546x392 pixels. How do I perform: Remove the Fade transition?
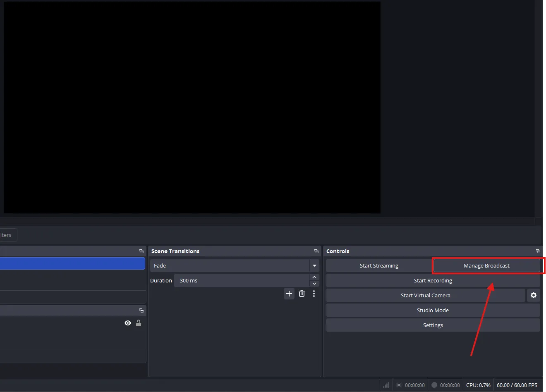(x=302, y=294)
